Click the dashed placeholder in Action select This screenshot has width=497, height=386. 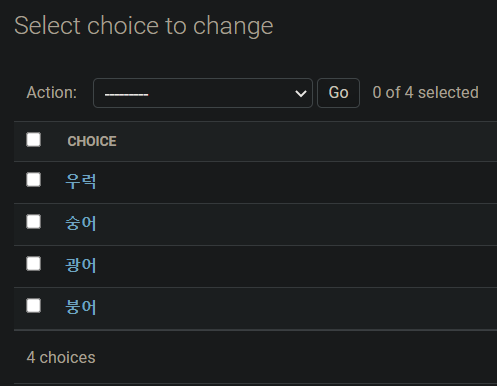(x=126, y=95)
